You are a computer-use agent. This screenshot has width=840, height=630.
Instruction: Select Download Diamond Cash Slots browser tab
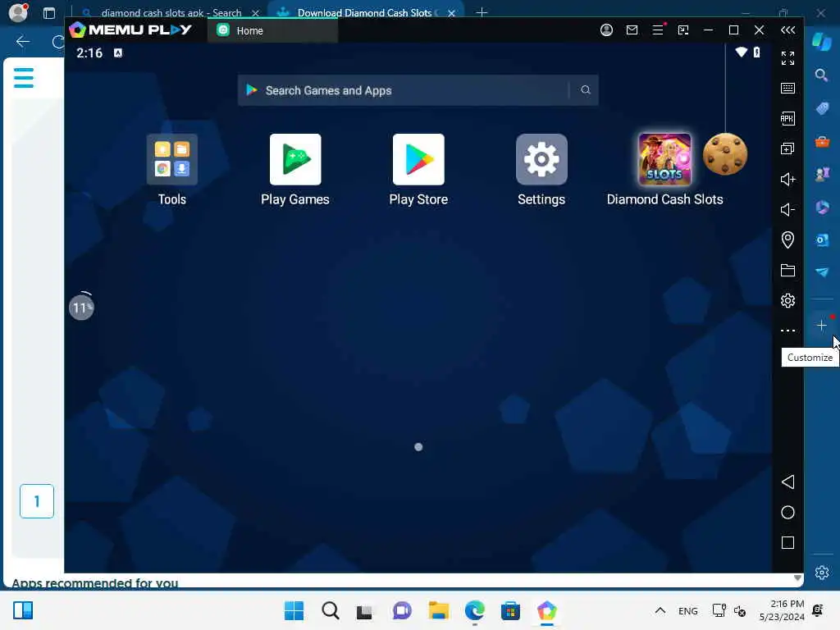coord(365,12)
